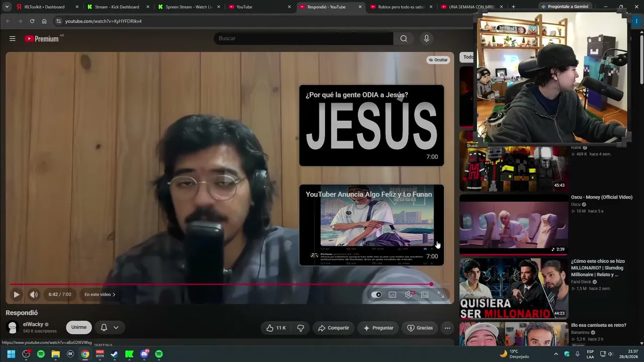Open File Explorer from the taskbar

tap(56, 354)
